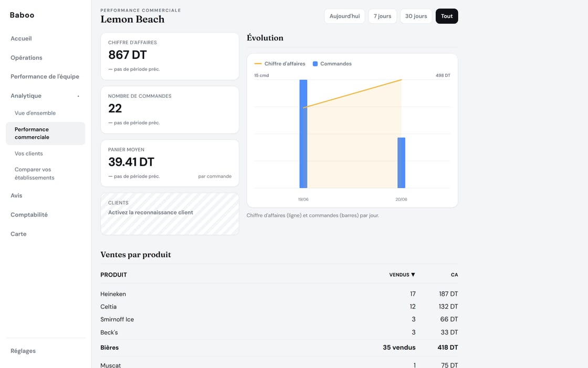Sort by CA column header
588x368 pixels.
[x=454, y=275]
